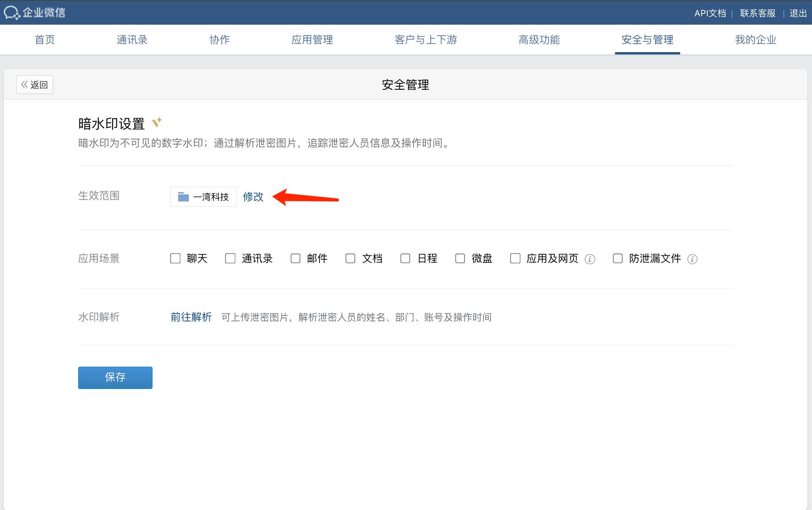The height and width of the screenshot is (510, 812).
Task: Click 联系客服 in the header
Action: tap(758, 13)
